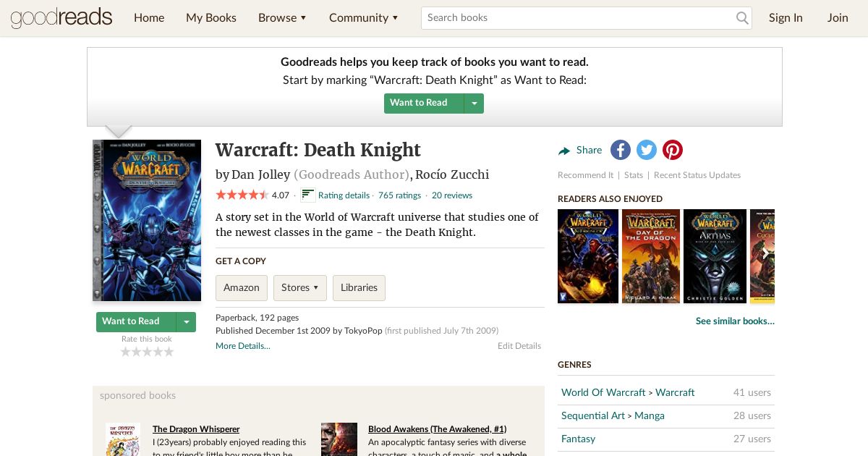The width and height of the screenshot is (868, 456).
Task: Open author Dan Jolley's page
Action: [x=260, y=174]
